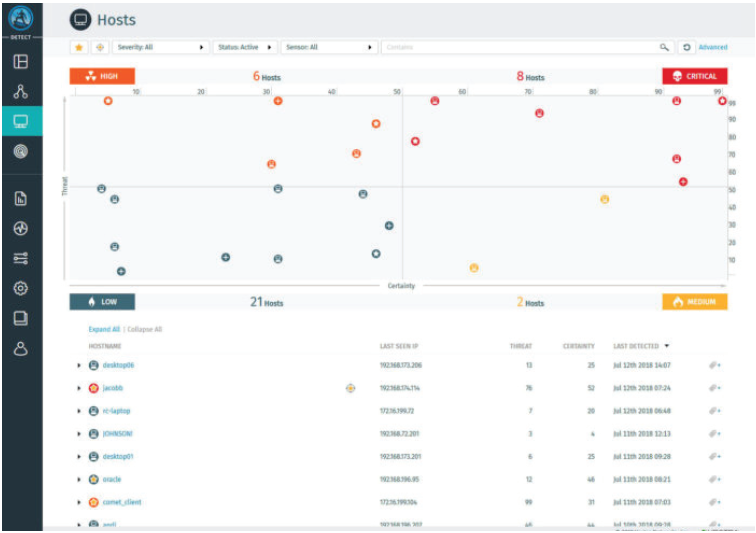Sort by the Last Detected column header
Screen dimensions: 756x533
point(641,346)
